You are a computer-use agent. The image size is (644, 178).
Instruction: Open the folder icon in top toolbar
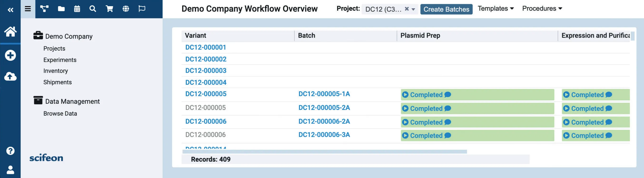coord(61,9)
